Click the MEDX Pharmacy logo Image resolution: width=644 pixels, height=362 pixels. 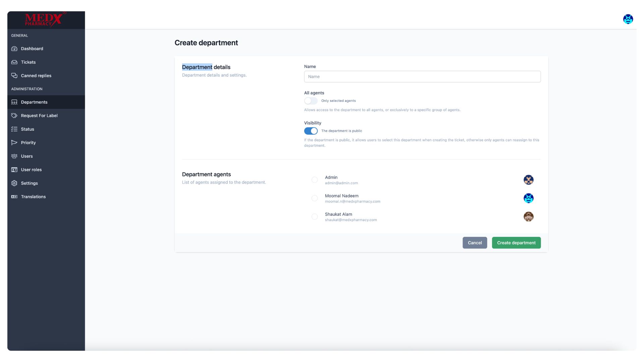[x=45, y=19]
